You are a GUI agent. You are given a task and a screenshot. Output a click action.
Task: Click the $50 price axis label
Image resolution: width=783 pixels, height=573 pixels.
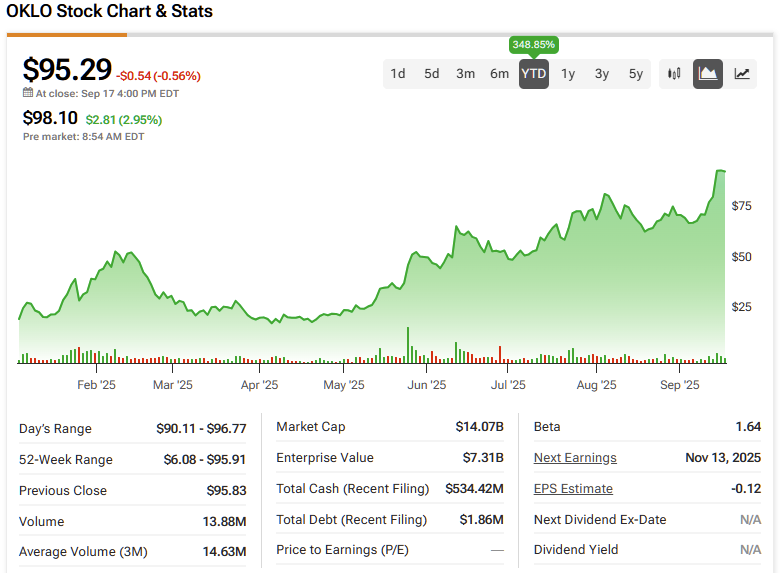coord(741,257)
